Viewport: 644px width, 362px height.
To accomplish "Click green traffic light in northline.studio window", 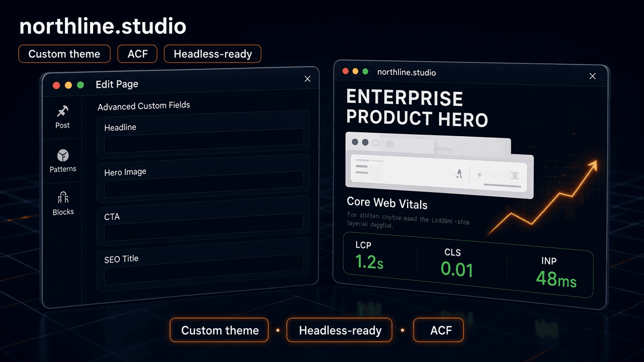I will 366,71.
